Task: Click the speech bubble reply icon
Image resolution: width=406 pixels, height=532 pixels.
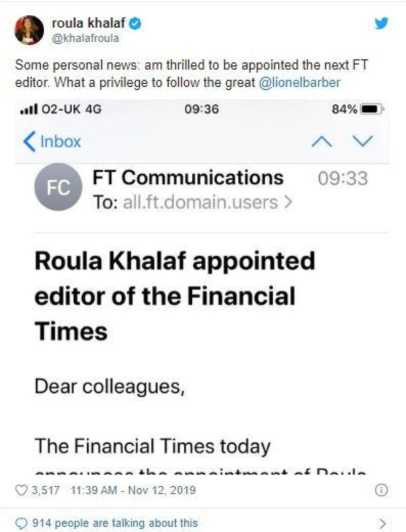Action: (22, 523)
